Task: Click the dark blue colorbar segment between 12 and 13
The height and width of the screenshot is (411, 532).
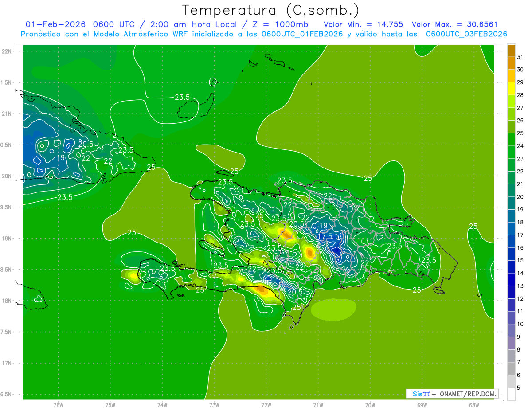Action: [511, 292]
